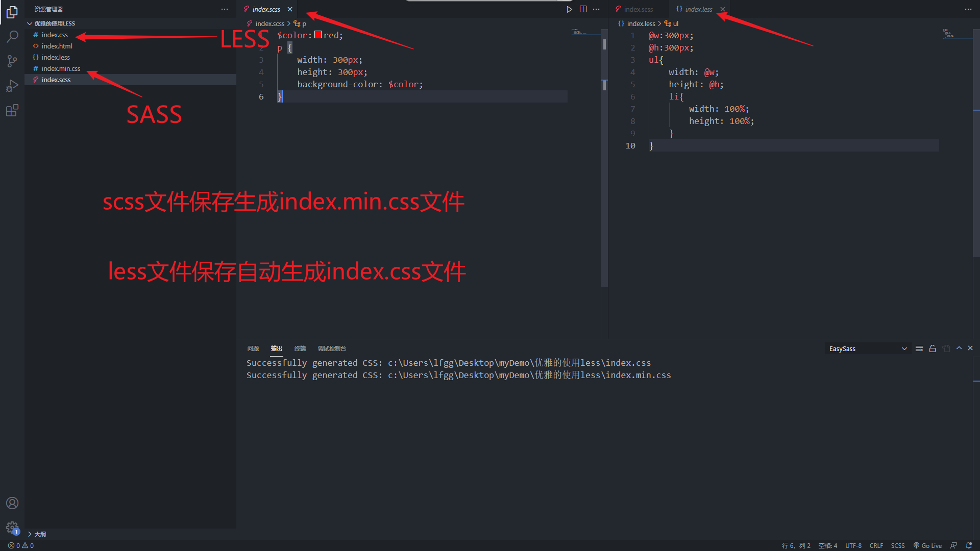Switch to the index.less editor tab
This screenshot has height=551, width=980.
699,9
